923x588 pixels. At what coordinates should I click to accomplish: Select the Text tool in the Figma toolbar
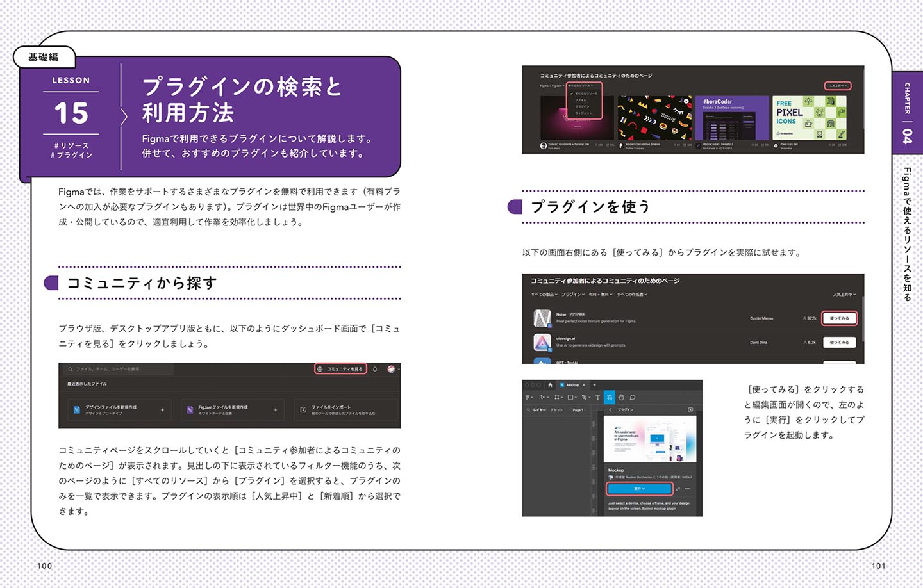click(x=597, y=397)
